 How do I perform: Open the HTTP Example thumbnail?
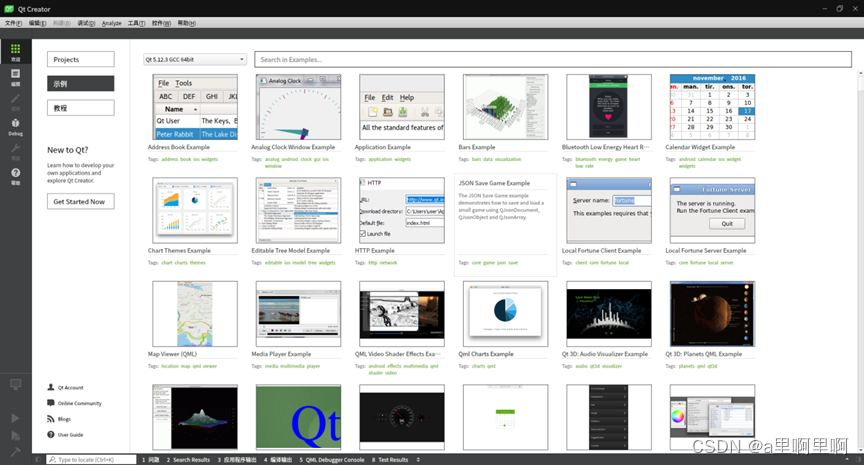tap(402, 210)
